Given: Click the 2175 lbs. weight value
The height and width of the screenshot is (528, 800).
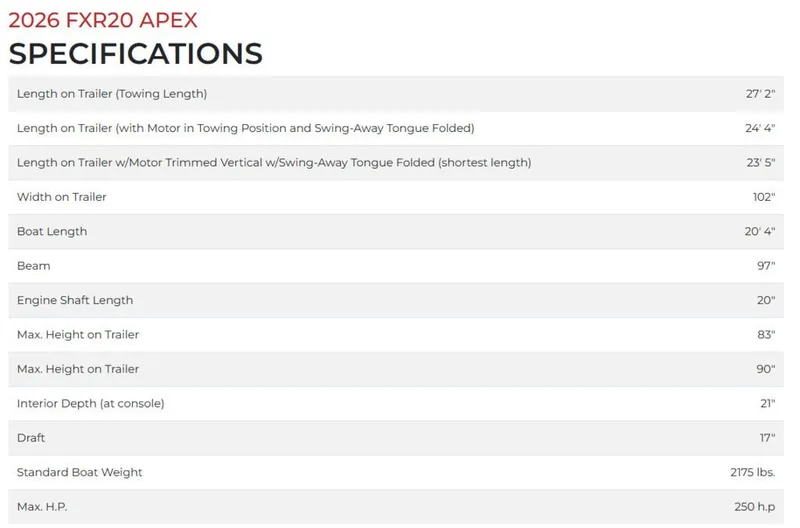Looking at the screenshot, I should click(x=753, y=472).
